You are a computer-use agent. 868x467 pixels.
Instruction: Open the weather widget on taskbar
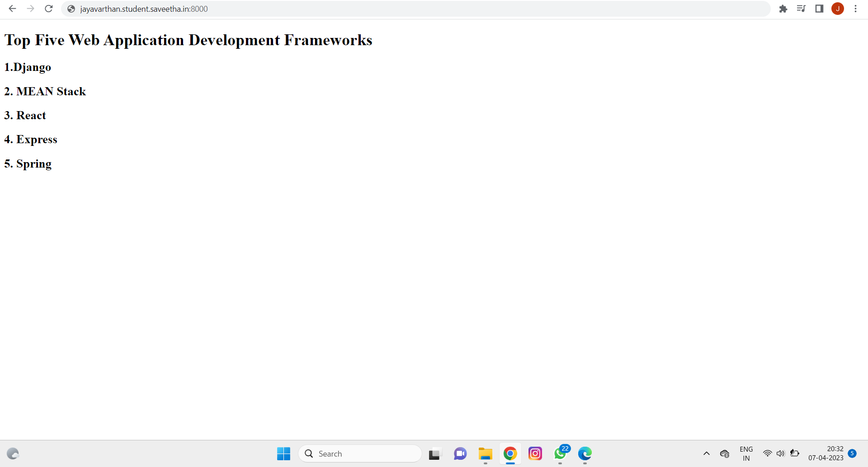[13, 453]
